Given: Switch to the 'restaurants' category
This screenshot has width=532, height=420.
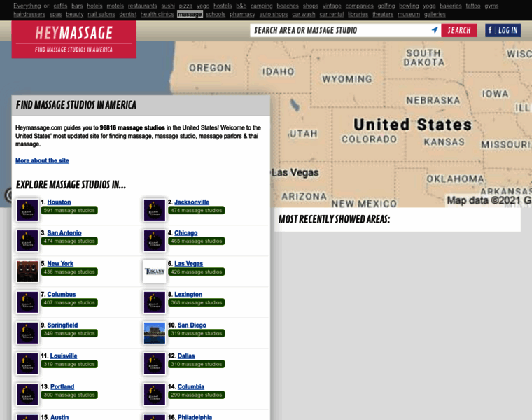Looking at the screenshot, I should (x=142, y=6).
